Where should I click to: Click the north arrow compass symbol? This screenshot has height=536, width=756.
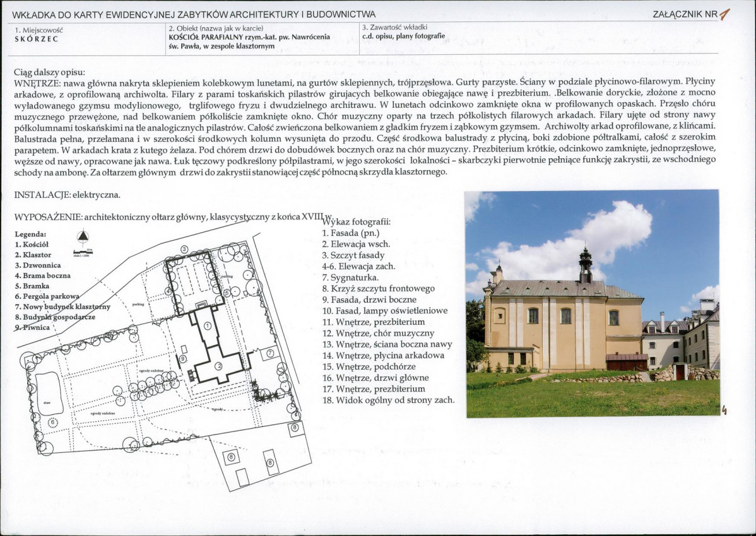coord(82,238)
